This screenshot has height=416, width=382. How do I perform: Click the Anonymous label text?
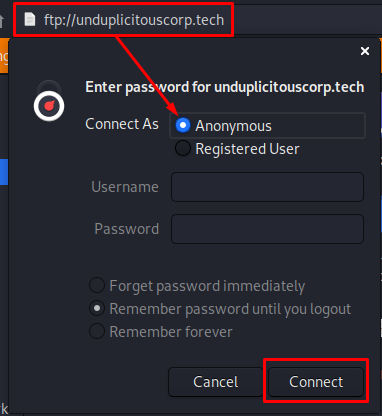pyautogui.click(x=233, y=126)
